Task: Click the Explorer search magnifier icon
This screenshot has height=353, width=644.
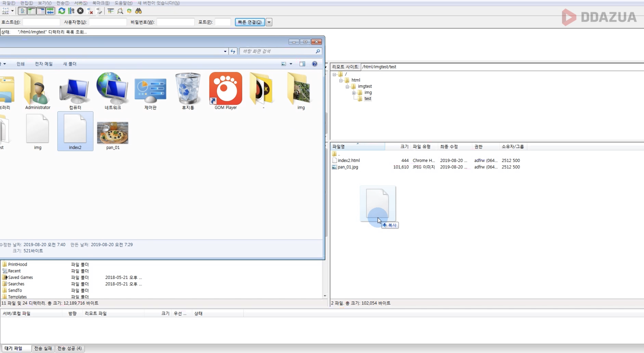Action: [x=318, y=51]
